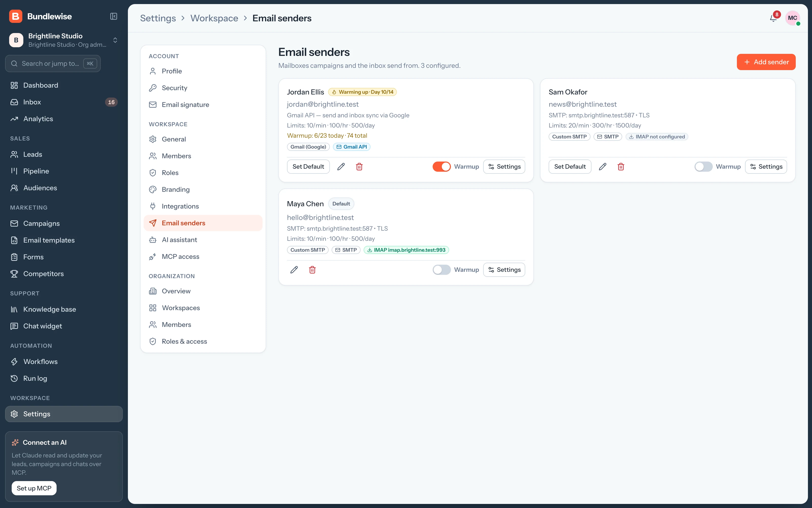Screen dimensions: 812x508
Task: Set Jordan Ellis as default sender
Action: [x=308, y=167]
